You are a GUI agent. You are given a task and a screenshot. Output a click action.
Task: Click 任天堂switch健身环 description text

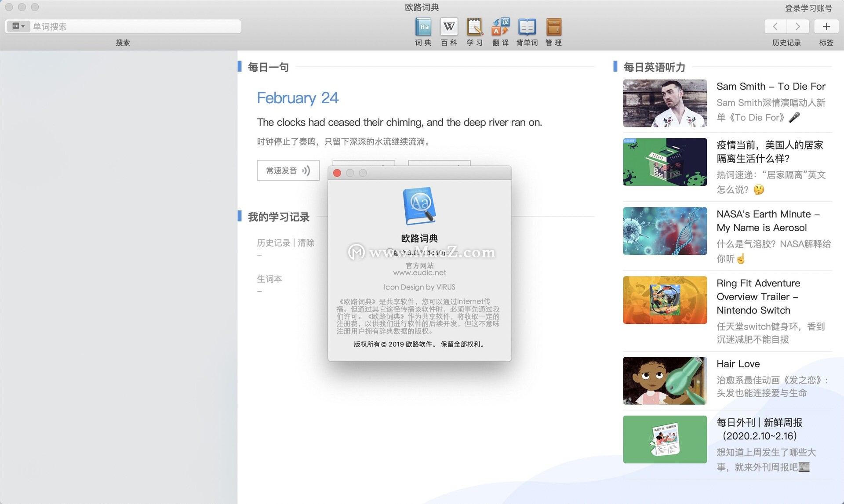tap(771, 333)
